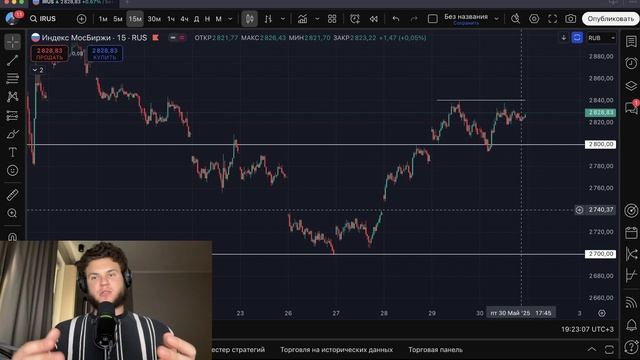This screenshot has width=640, height=360.
Task: Select the 15м timeframe
Action: pyautogui.click(x=135, y=19)
